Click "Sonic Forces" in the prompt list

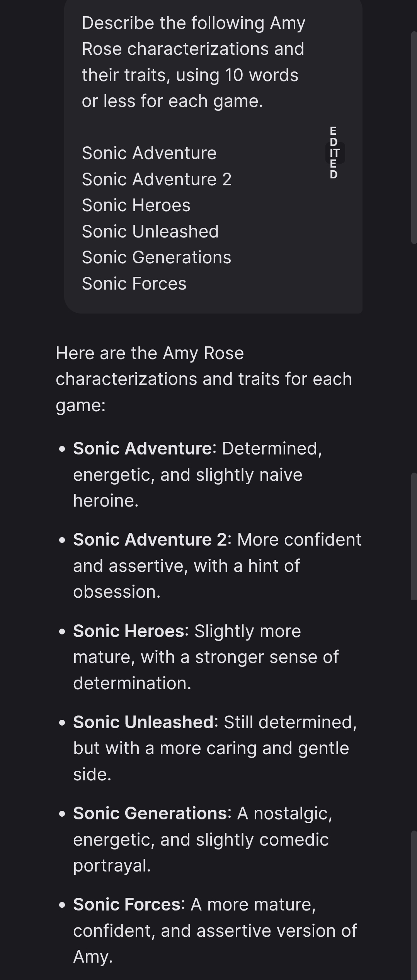(134, 283)
